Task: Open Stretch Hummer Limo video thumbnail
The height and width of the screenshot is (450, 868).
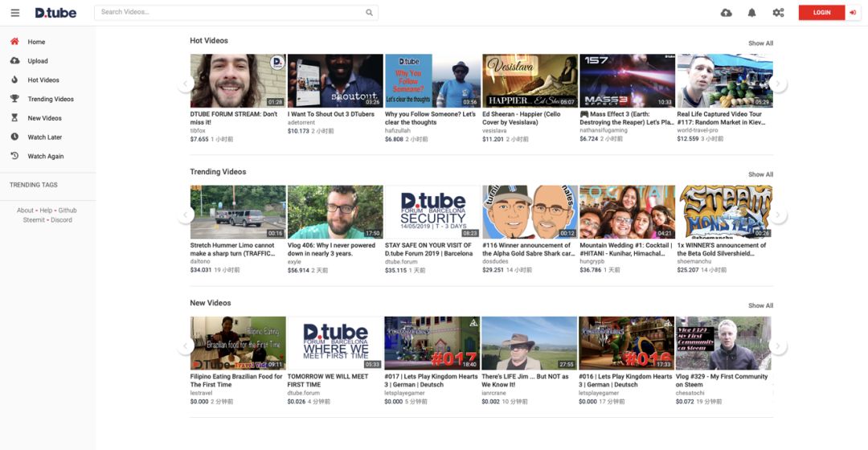Action: pyautogui.click(x=238, y=212)
